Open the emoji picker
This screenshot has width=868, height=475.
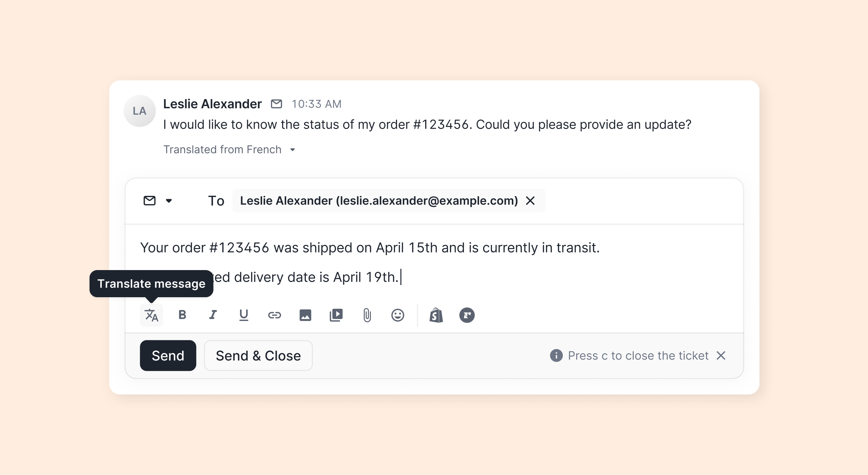click(x=397, y=315)
